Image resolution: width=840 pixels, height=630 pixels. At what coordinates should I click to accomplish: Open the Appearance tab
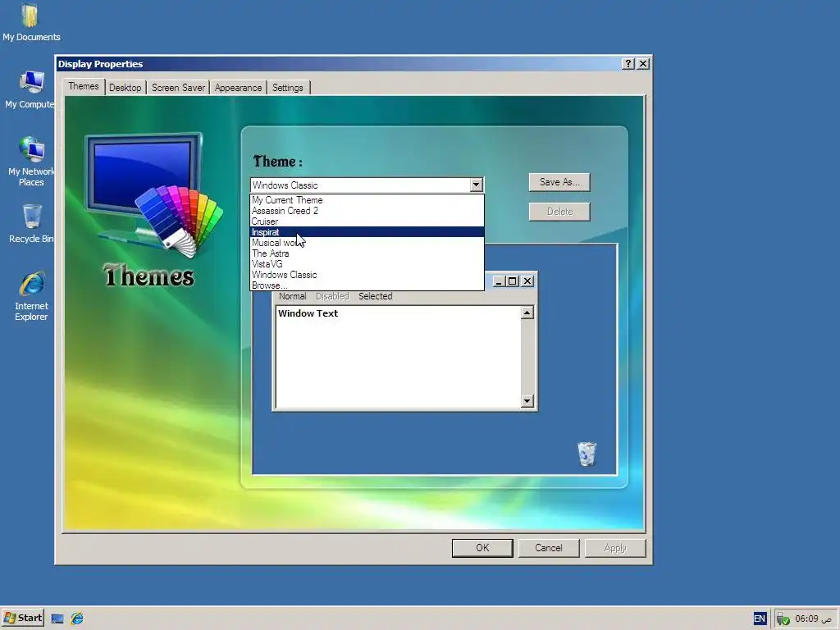tap(239, 88)
